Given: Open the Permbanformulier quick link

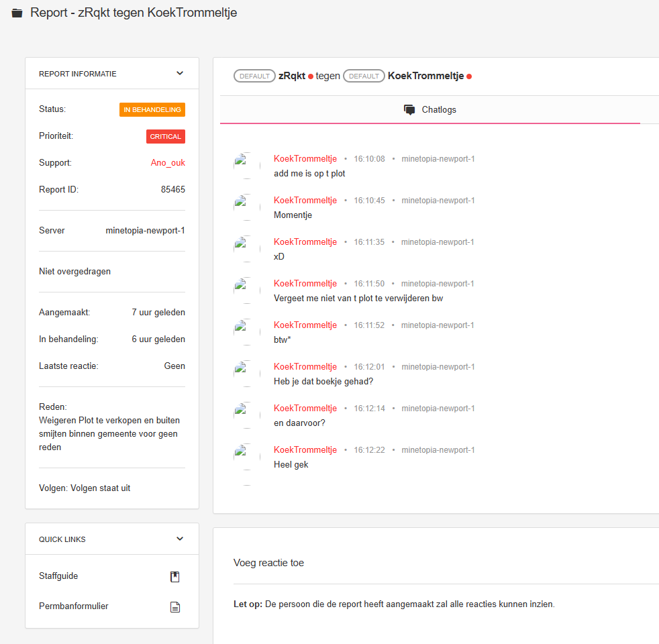Looking at the screenshot, I should coord(74,606).
